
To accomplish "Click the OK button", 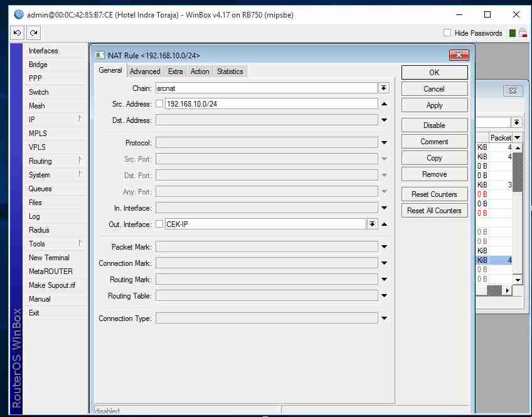I will 434,73.
